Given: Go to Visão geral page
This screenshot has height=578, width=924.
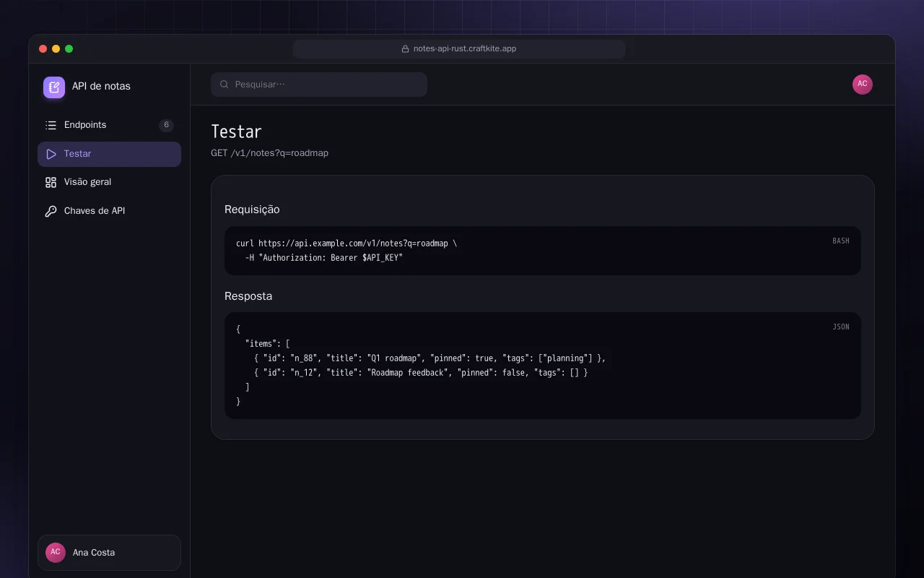Looking at the screenshot, I should [109, 182].
